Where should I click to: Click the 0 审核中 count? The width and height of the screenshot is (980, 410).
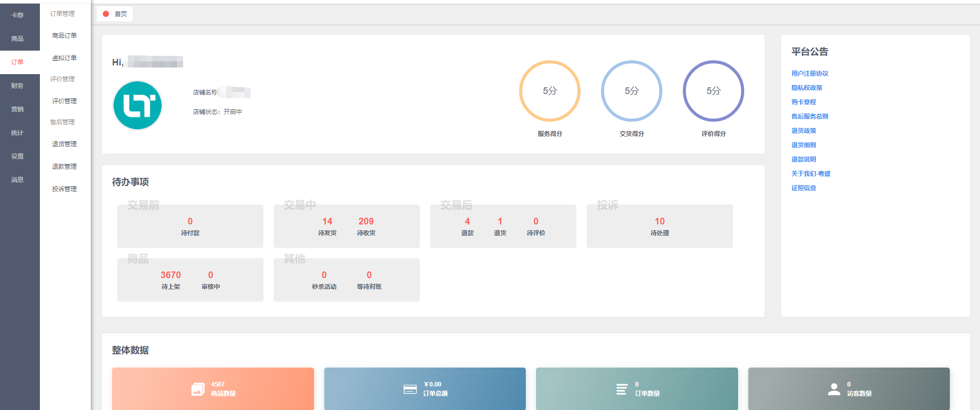pos(211,275)
